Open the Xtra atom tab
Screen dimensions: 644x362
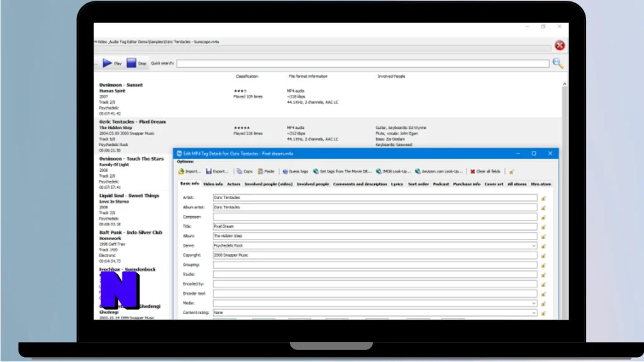tap(540, 184)
